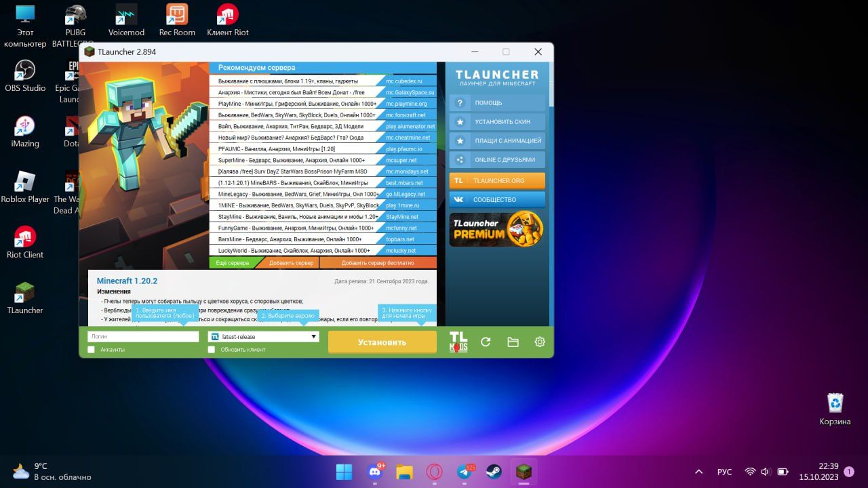Screen dimensions: 868x488
Task: Click the Установить скин button
Action: tap(497, 122)
